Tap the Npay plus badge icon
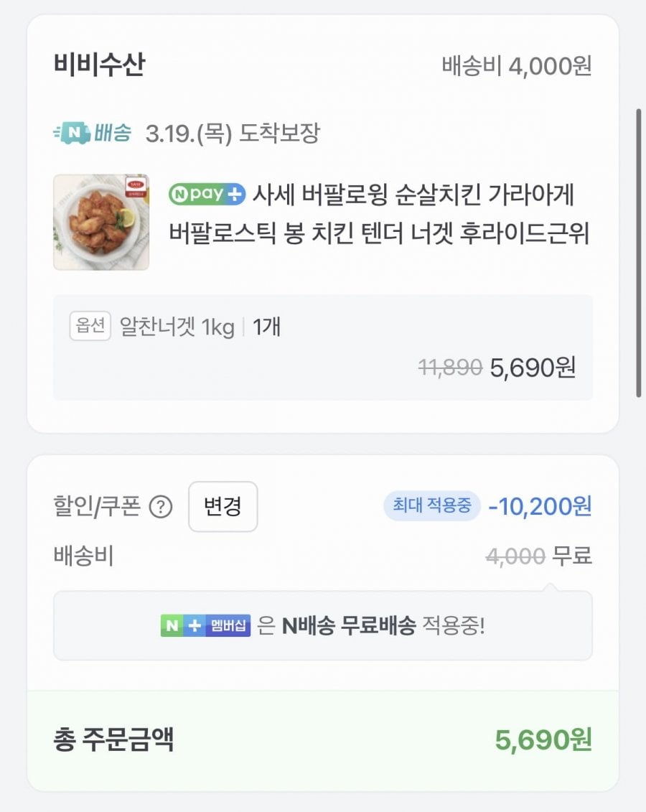Screen dimensions: 646x812 207,194
